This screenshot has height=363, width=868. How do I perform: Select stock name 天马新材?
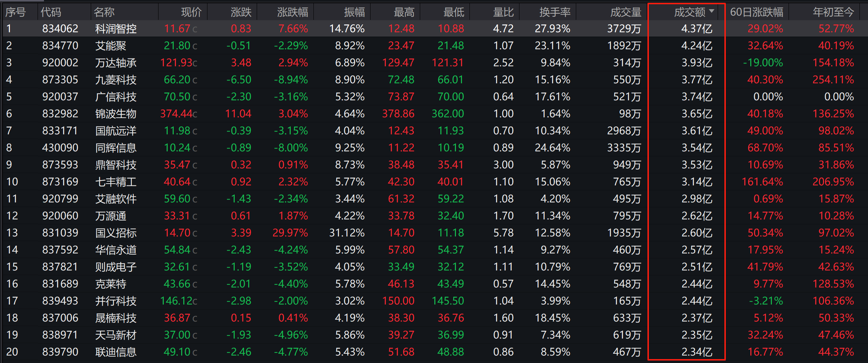point(116,335)
